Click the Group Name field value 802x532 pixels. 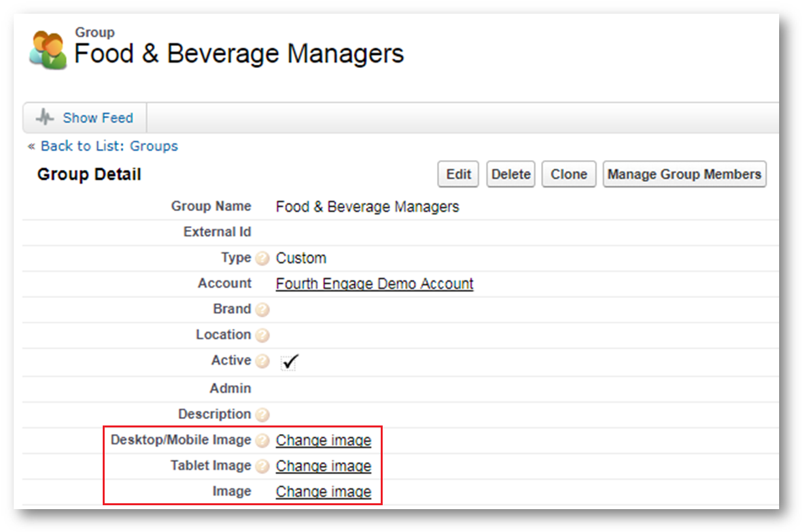(x=367, y=207)
